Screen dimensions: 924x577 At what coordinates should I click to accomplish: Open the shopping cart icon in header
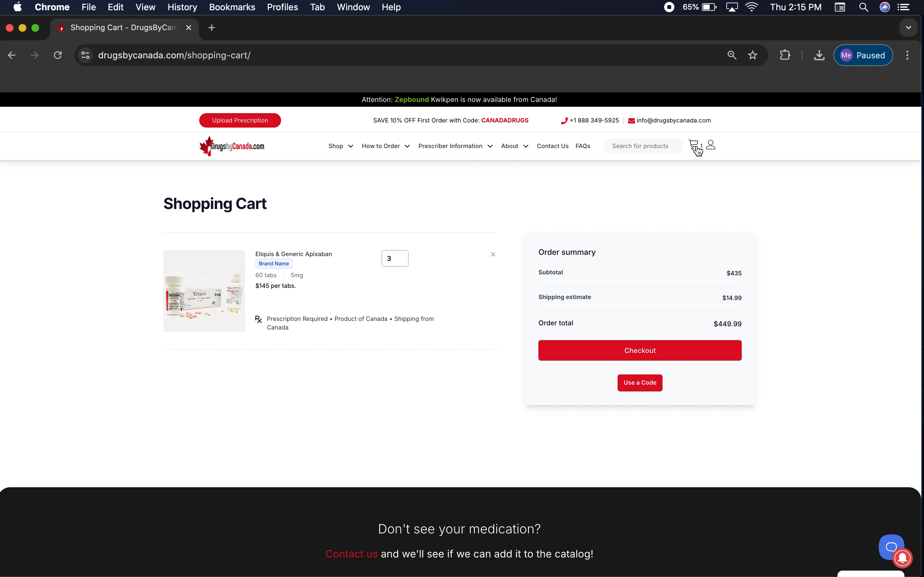tap(694, 145)
